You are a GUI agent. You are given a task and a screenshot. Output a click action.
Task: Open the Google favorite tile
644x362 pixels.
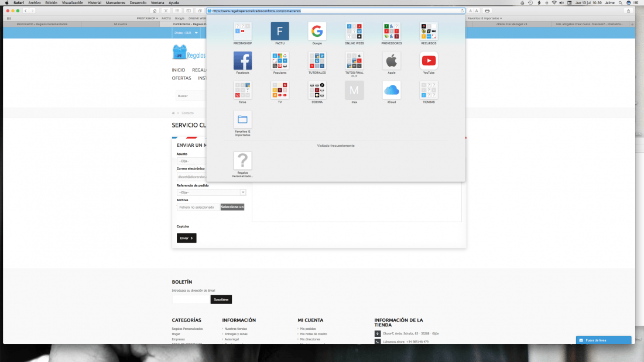click(x=317, y=32)
